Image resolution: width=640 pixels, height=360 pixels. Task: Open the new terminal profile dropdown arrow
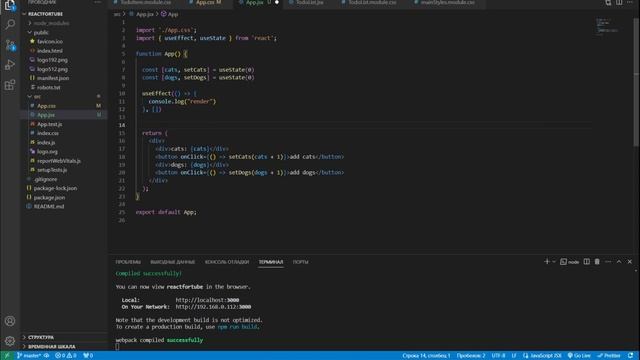(554, 262)
